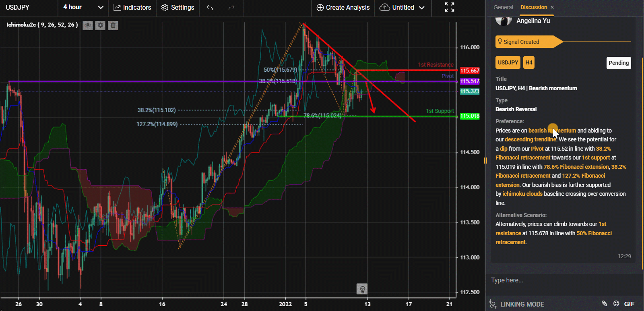Screen dimensions: 644x311
Task: Click the lightbulb idea marker on chart
Action: click(x=362, y=289)
